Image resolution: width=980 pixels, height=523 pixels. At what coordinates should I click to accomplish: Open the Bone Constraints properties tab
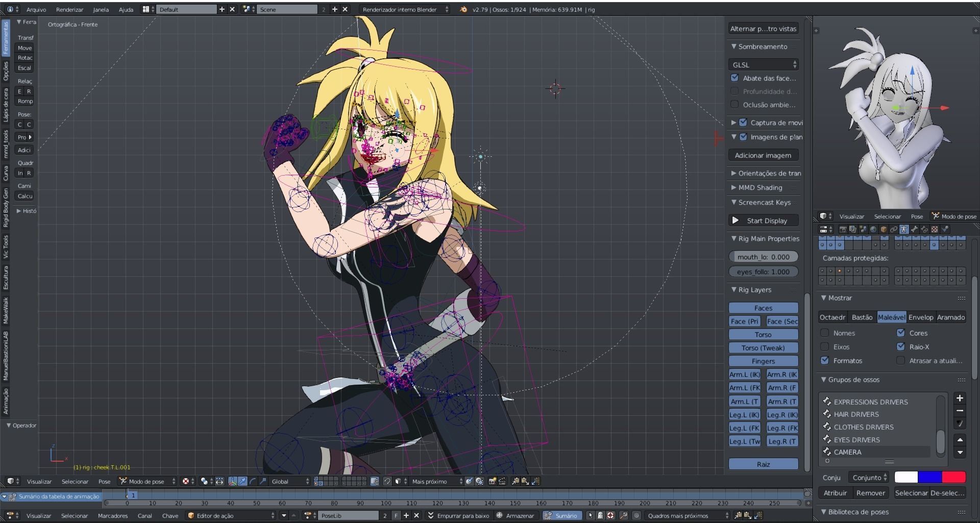924,229
